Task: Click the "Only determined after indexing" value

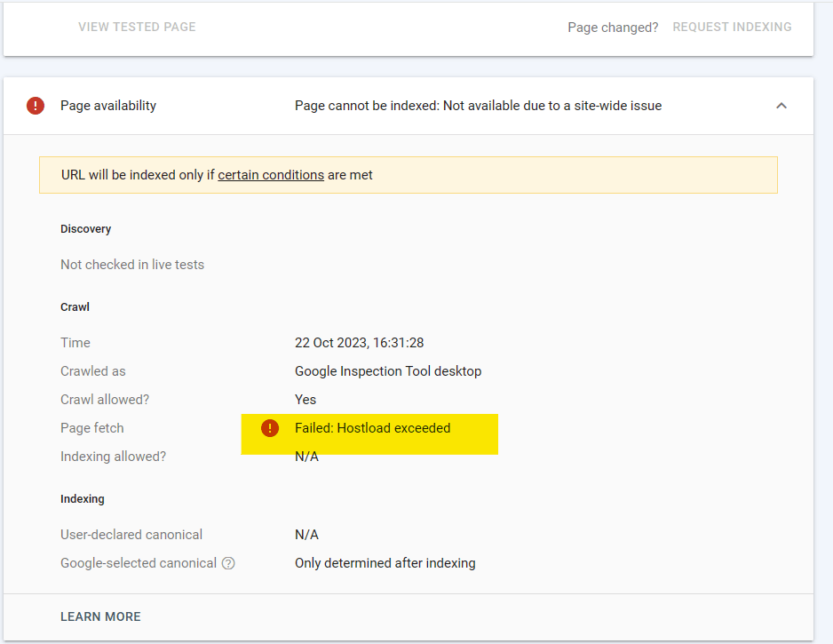Action: [x=385, y=563]
